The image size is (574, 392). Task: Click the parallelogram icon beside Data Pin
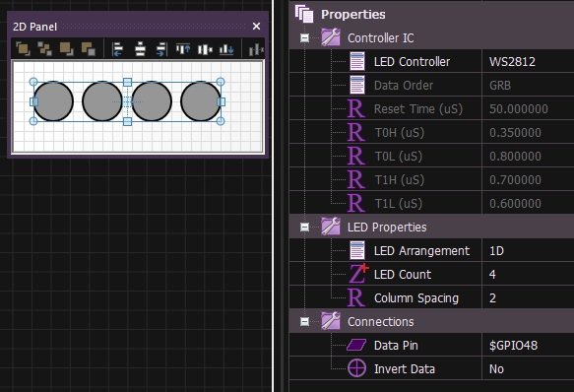tap(356, 345)
